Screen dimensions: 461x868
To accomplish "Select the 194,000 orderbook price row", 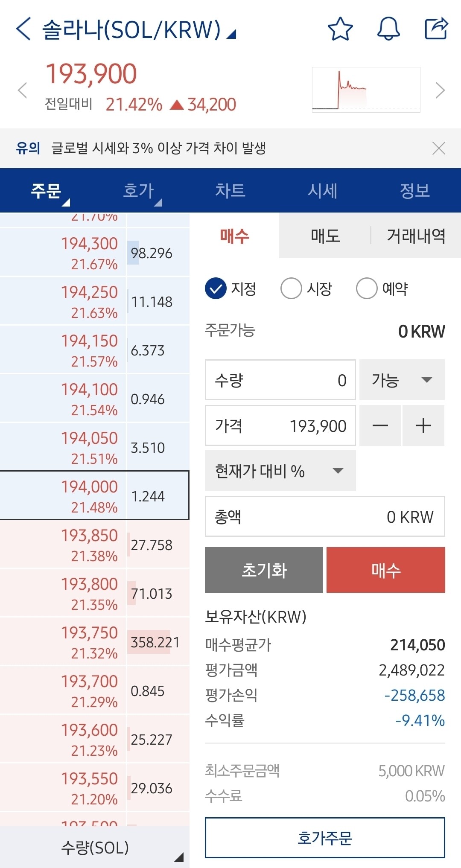I will pos(94,495).
